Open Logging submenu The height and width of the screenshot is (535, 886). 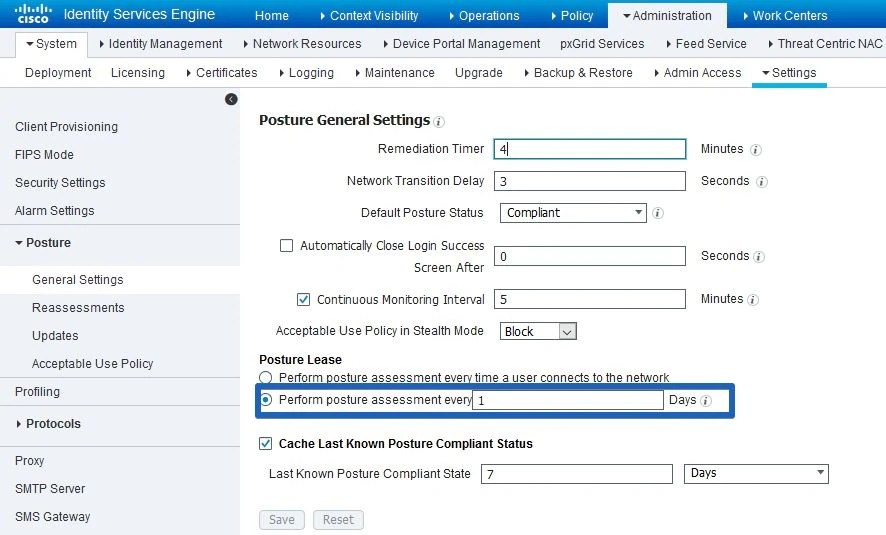point(307,73)
